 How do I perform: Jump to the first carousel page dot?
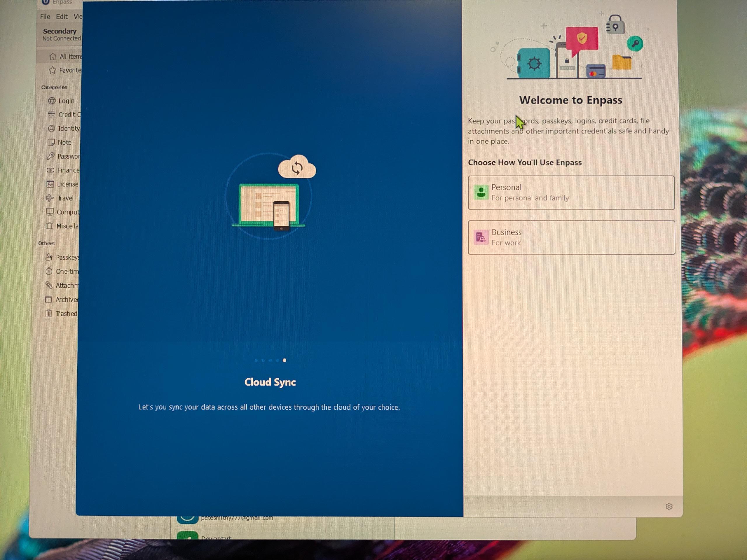(x=256, y=360)
